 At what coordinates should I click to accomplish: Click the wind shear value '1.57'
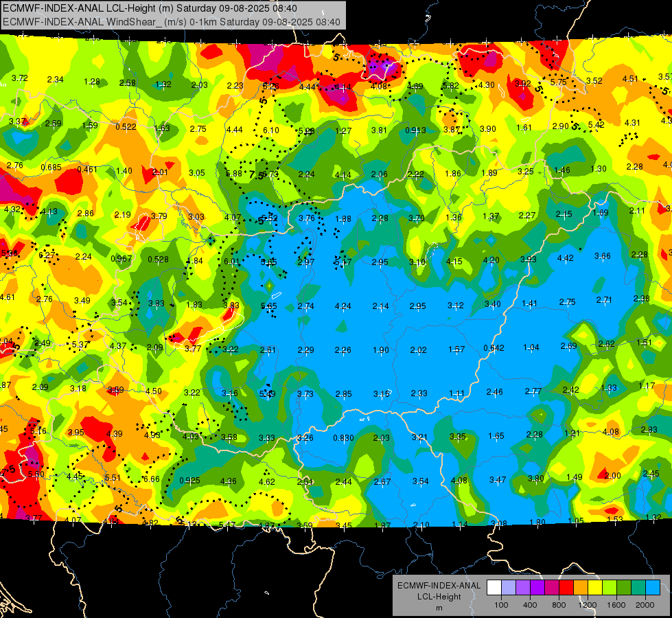(456, 350)
